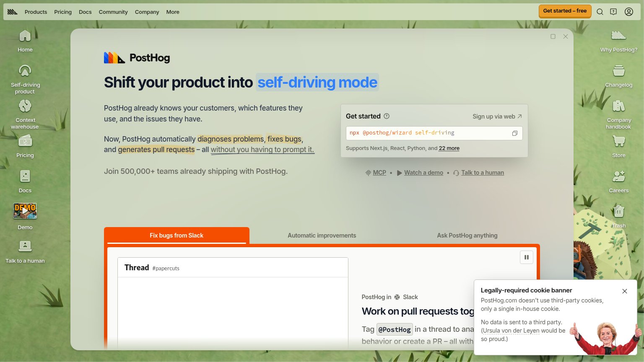Open the Pricing desktop icon
This screenshot has width=644, height=362.
tap(25, 146)
